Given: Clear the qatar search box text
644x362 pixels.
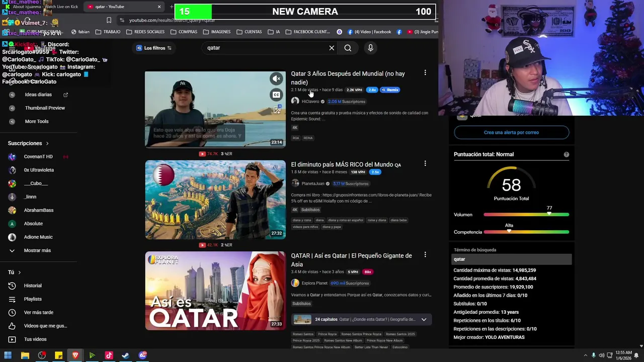Looking at the screenshot, I should pos(332,48).
